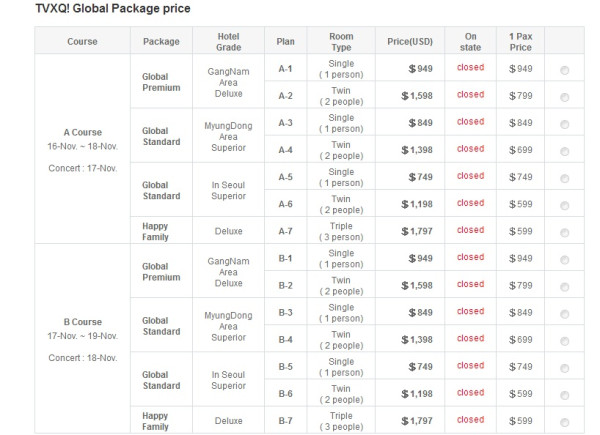Click 'Happy Family' in B Course
The width and height of the screenshot is (600, 435).
[155, 421]
